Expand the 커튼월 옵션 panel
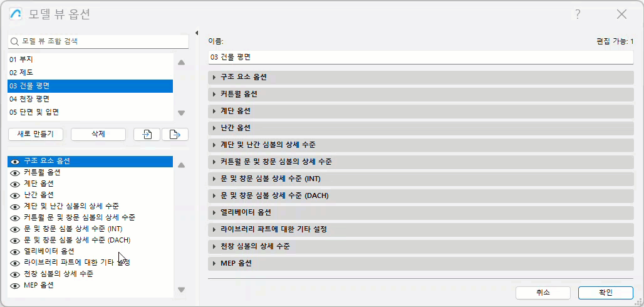 (x=421, y=94)
